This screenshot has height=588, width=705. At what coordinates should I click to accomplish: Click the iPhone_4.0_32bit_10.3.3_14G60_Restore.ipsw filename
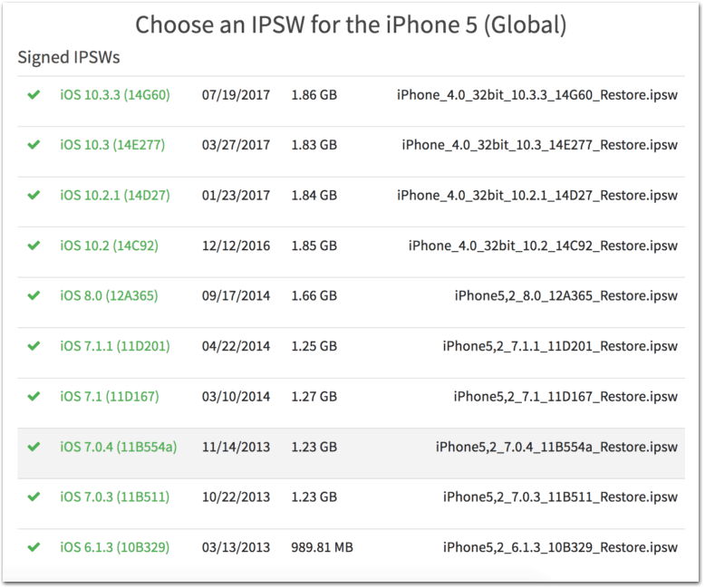coord(537,95)
